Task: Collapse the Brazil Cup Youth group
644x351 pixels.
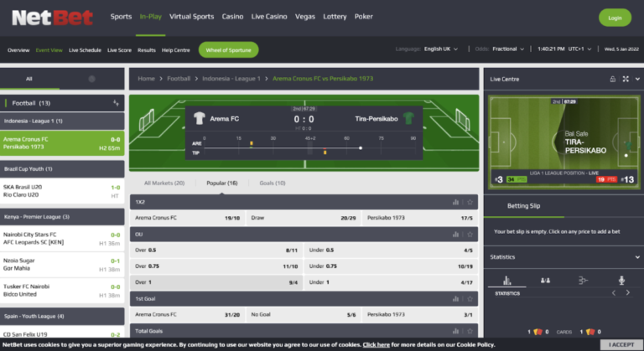Action: (x=62, y=168)
